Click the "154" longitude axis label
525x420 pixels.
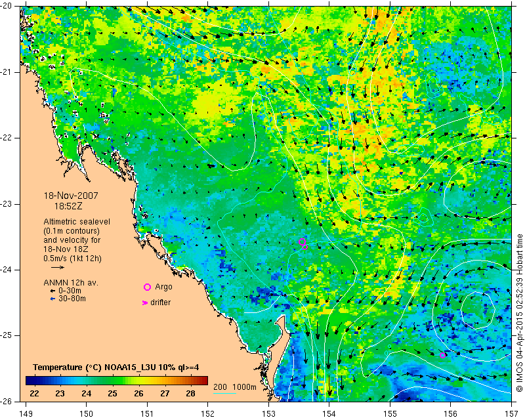[329, 414]
